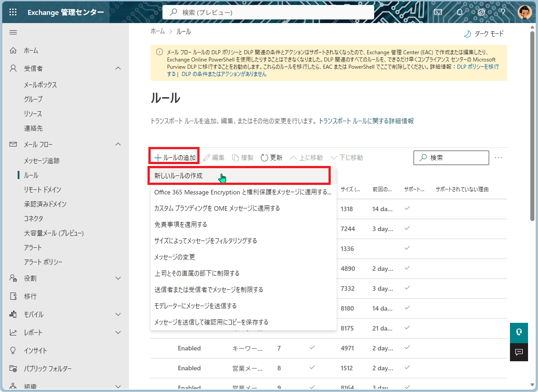Image resolution: width=538 pixels, height=392 pixels.
Task: Click the 更新 refresh toolbar button
Action: pyautogui.click(x=271, y=158)
